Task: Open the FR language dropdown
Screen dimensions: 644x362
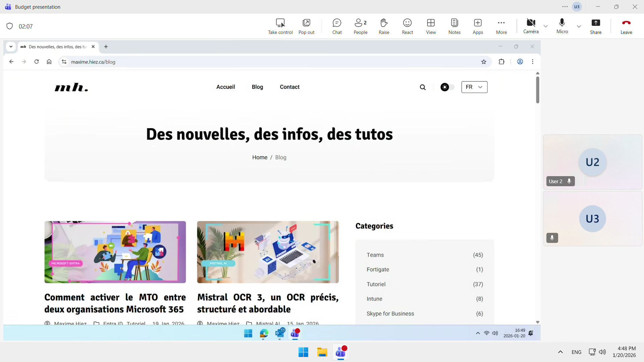Action: [474, 87]
